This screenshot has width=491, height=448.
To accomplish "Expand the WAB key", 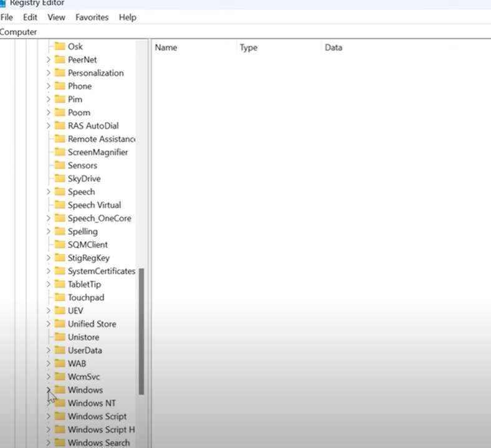I will [x=48, y=363].
